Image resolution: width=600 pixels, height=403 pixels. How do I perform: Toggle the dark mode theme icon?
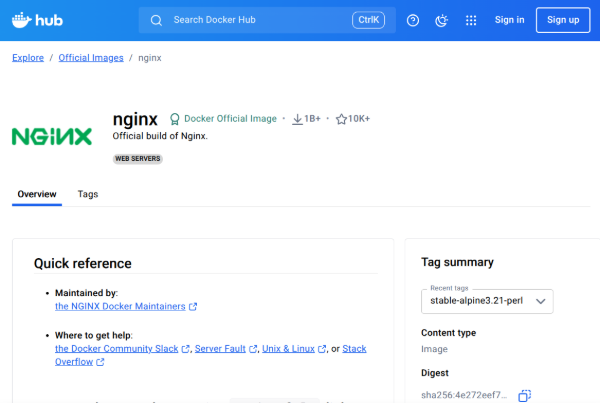click(x=441, y=20)
